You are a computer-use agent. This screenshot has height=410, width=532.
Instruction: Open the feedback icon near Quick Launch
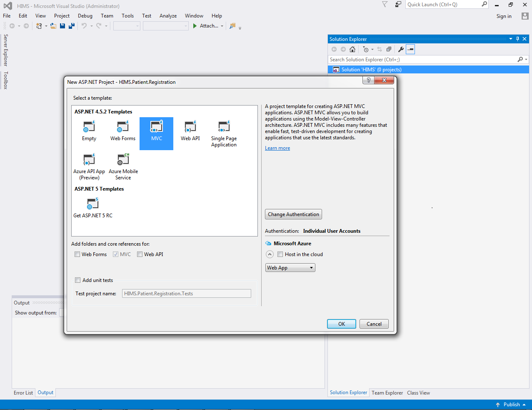point(398,4)
